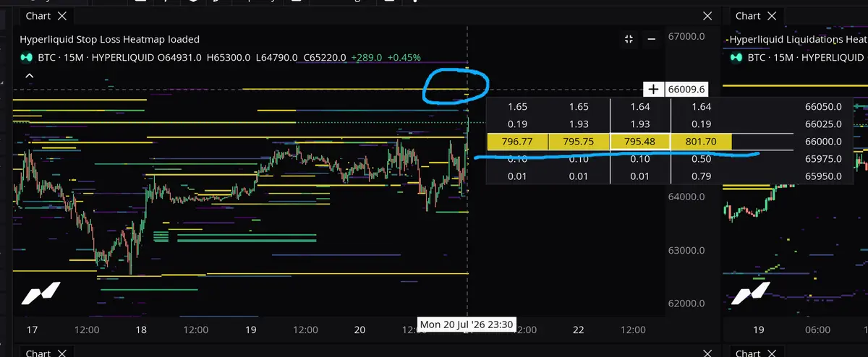Image resolution: width=868 pixels, height=357 pixels.
Task: Select the Chart tab above the Stop Loss Heatmap
Action: click(38, 15)
